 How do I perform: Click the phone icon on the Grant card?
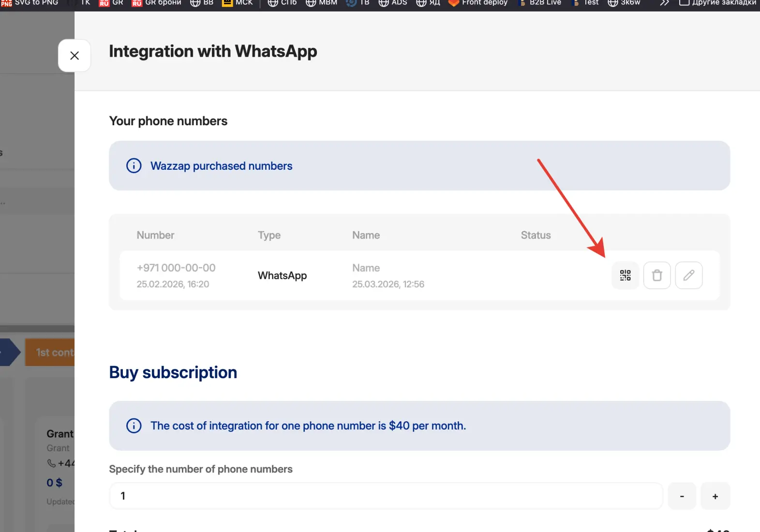tap(51, 463)
